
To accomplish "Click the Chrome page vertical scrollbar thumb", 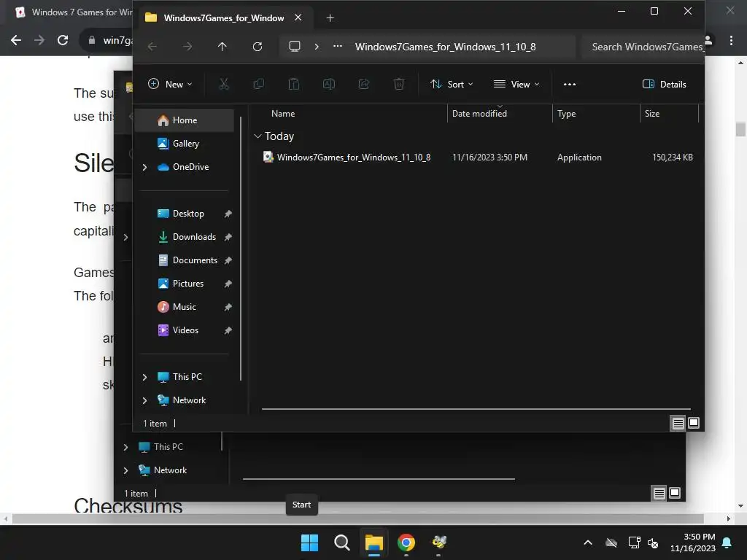I will click(x=740, y=129).
